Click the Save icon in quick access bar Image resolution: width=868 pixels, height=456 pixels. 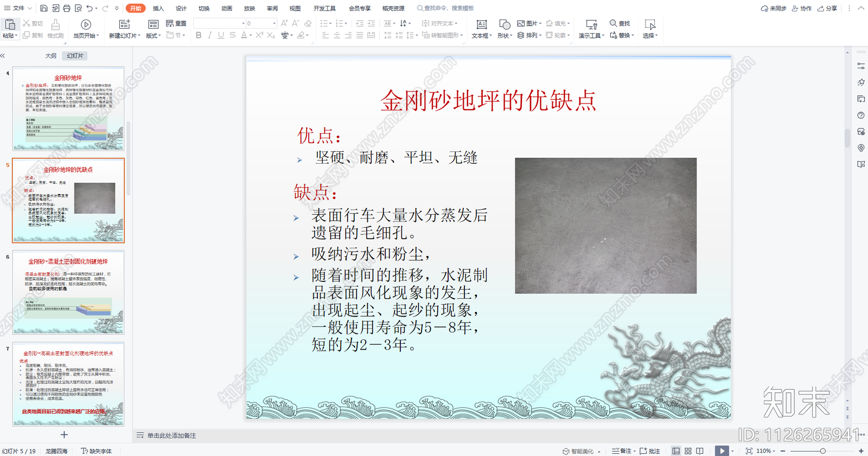click(44, 8)
